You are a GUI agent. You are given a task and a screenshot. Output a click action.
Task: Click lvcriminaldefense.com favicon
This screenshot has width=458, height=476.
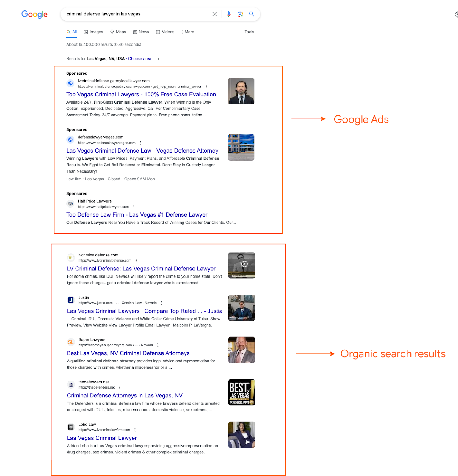[x=71, y=257]
